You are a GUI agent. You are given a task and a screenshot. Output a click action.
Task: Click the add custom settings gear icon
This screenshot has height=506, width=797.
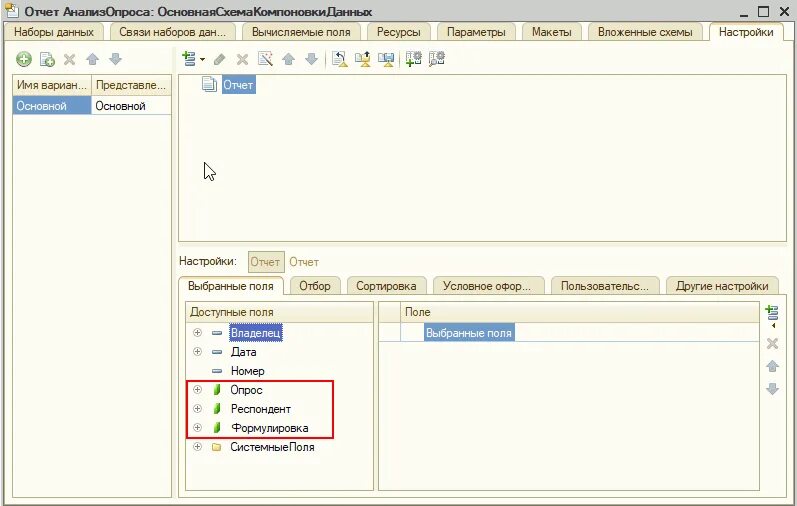pos(413,59)
